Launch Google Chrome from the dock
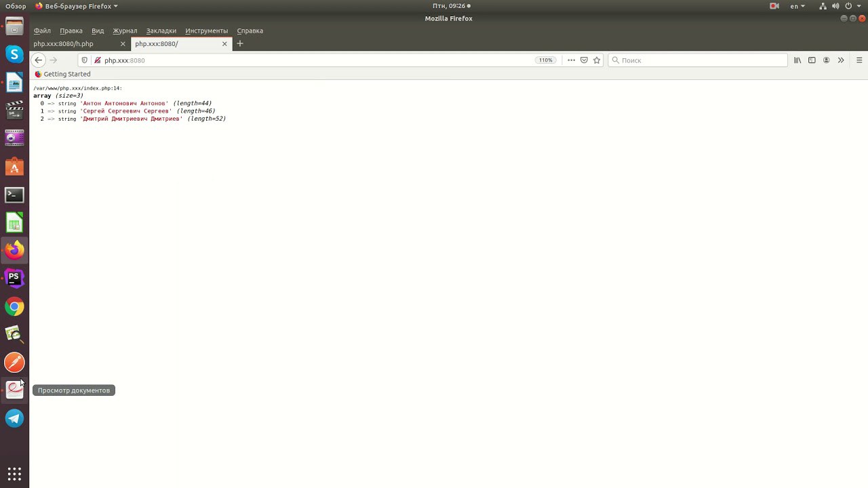Screen dimensions: 868x488 click(14, 307)
